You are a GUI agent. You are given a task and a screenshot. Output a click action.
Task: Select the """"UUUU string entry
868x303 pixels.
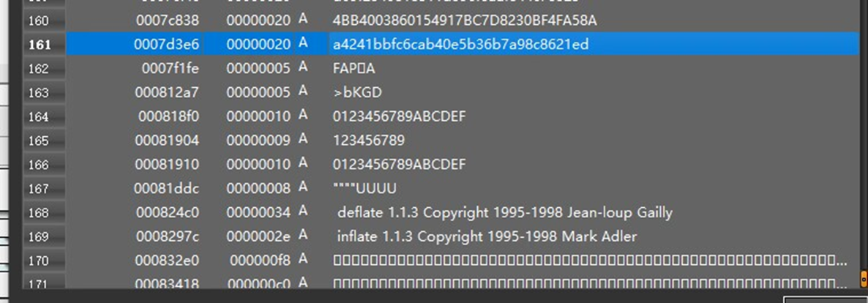[x=364, y=189]
